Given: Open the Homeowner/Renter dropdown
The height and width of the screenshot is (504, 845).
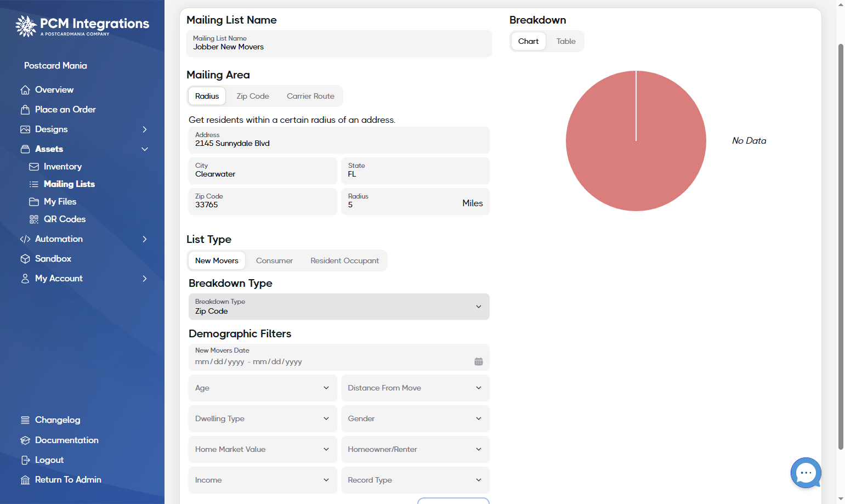Looking at the screenshot, I should click(415, 449).
